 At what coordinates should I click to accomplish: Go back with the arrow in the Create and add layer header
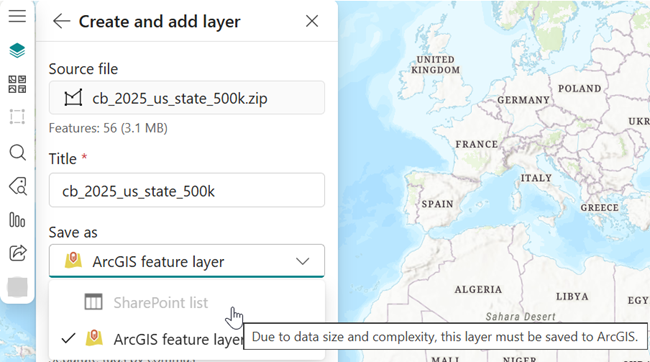pos(61,21)
